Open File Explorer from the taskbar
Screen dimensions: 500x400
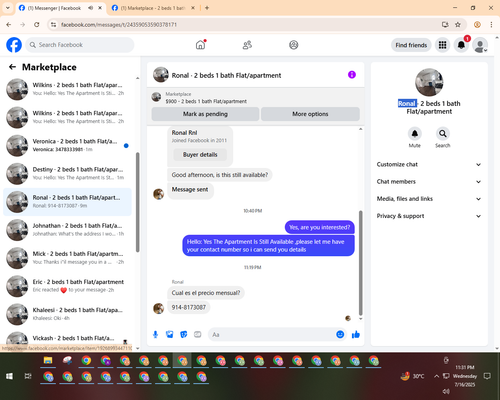click(48, 360)
